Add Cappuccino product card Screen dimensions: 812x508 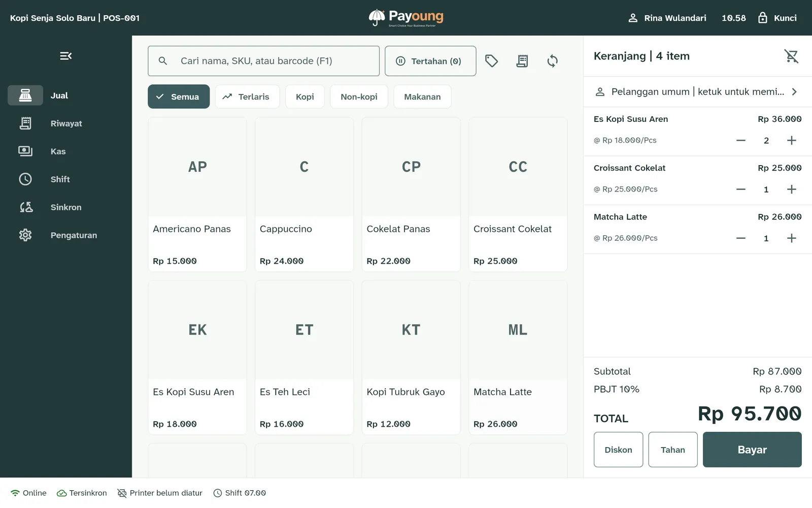[x=304, y=195]
